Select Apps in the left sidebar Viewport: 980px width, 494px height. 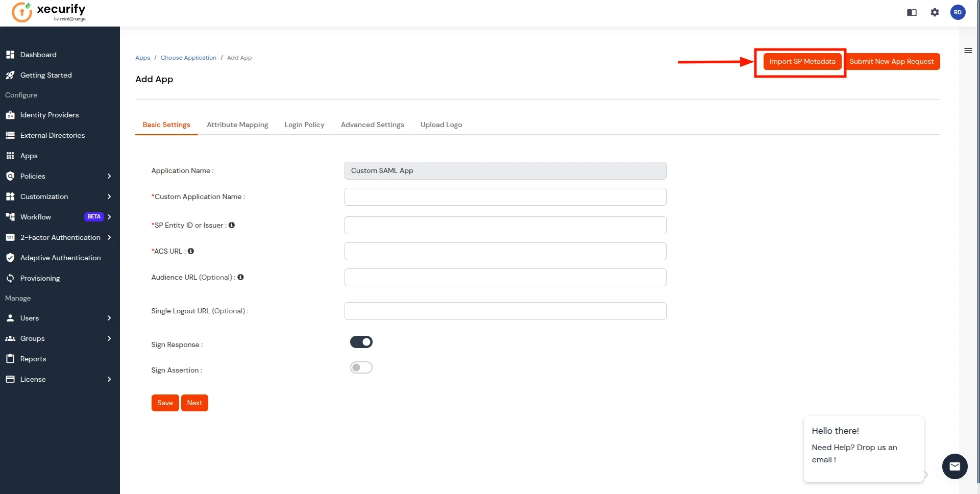coord(29,156)
